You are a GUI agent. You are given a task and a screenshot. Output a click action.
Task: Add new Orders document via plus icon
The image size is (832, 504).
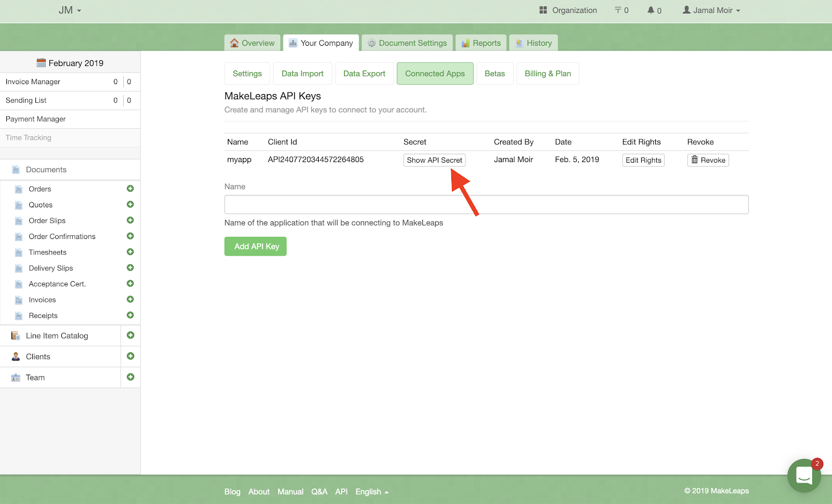(x=131, y=189)
